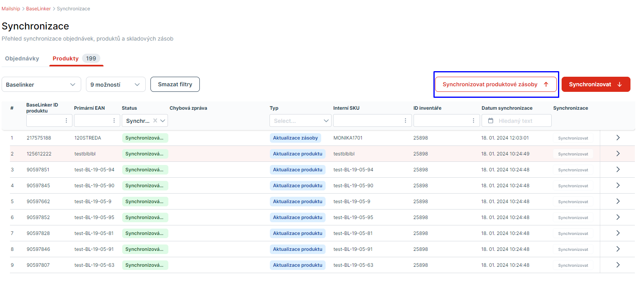Click Synchronizovat produktové zásoby button
Viewport: 644px width, 293px height.
click(496, 84)
